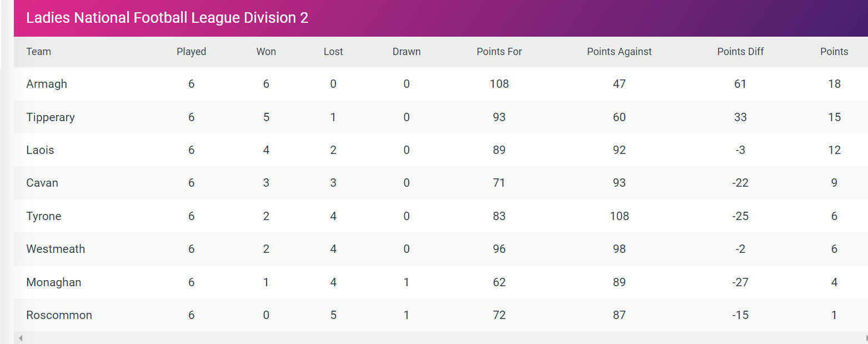Click the Team column header
The width and height of the screenshot is (868, 344).
(x=39, y=52)
